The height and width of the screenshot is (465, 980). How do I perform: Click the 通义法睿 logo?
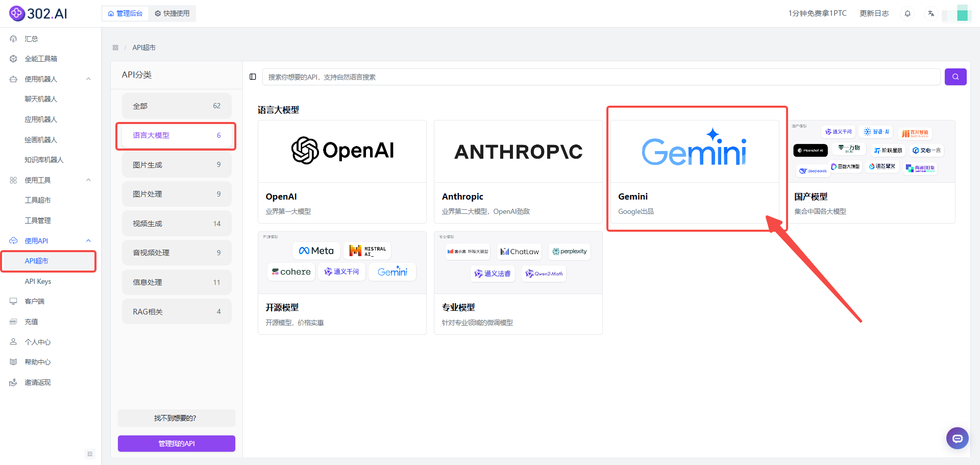click(493, 274)
